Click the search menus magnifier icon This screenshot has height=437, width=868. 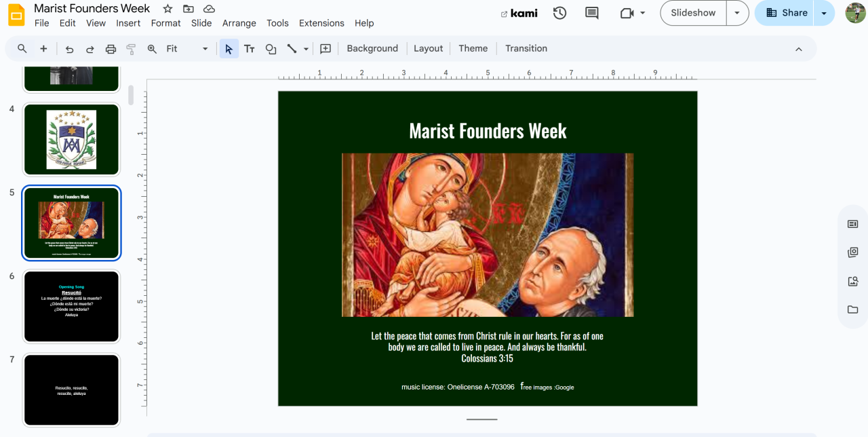click(22, 48)
